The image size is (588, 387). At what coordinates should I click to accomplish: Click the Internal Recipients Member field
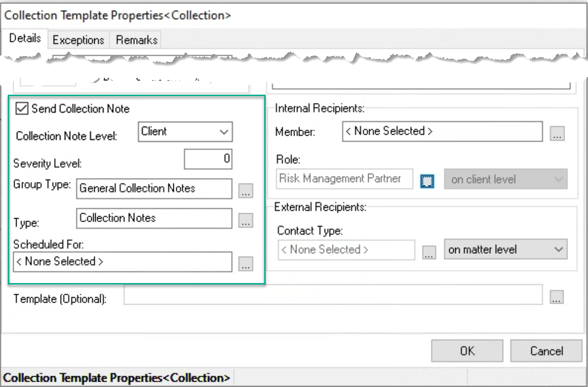(x=442, y=131)
